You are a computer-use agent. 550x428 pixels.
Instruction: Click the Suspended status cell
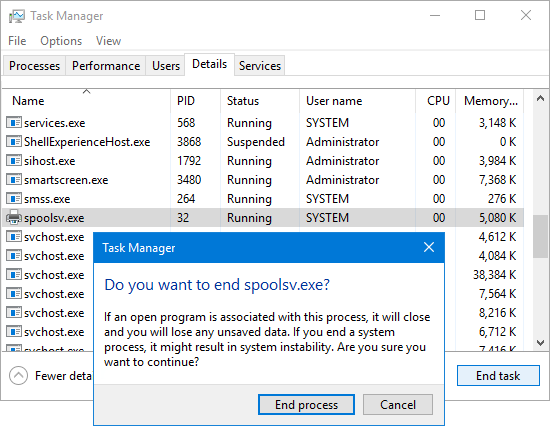(x=256, y=141)
